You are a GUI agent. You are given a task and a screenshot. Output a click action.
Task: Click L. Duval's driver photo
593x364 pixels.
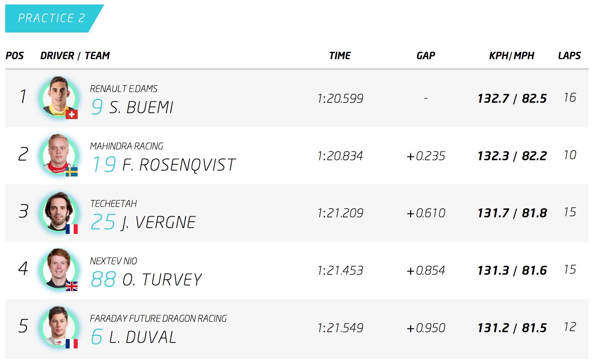click(x=58, y=326)
